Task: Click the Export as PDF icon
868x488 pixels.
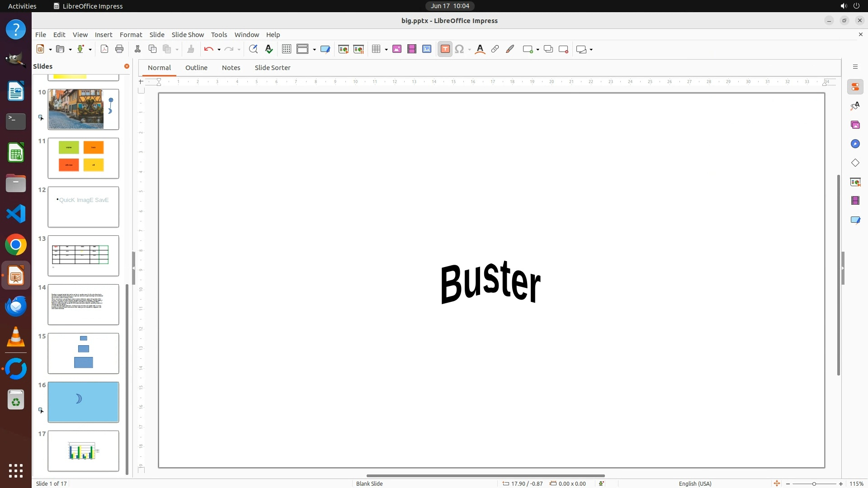Action: pyautogui.click(x=104, y=49)
